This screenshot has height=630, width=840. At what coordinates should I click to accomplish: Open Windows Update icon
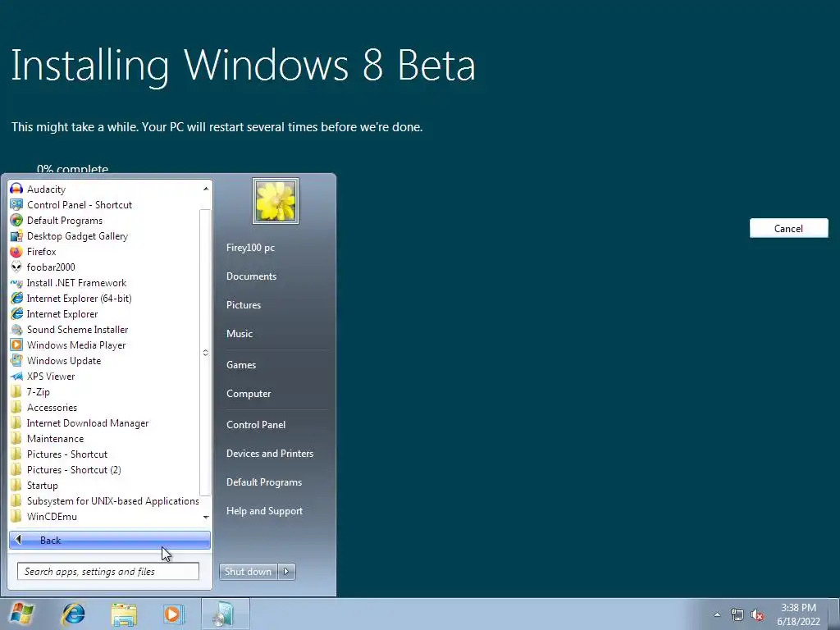16,361
